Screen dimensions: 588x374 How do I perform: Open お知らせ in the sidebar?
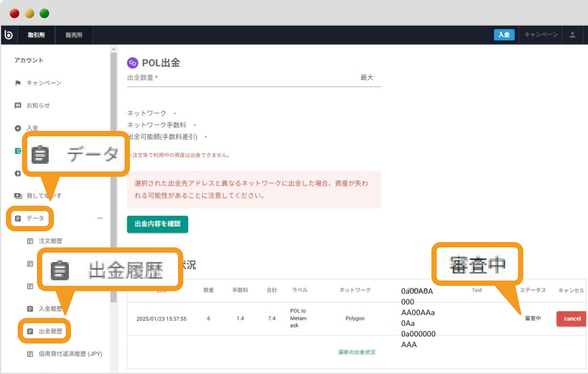(x=38, y=105)
